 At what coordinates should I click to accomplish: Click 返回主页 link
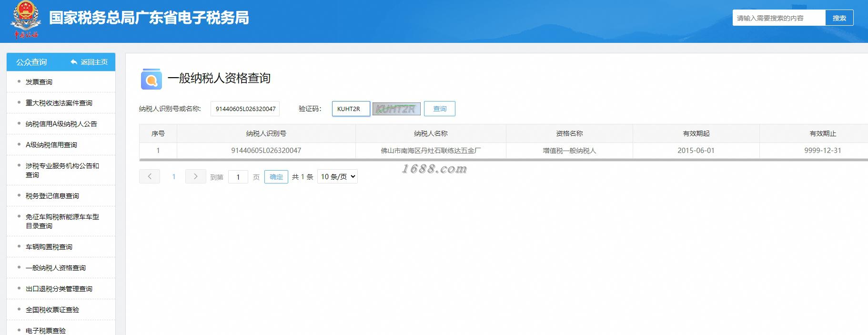coord(94,62)
